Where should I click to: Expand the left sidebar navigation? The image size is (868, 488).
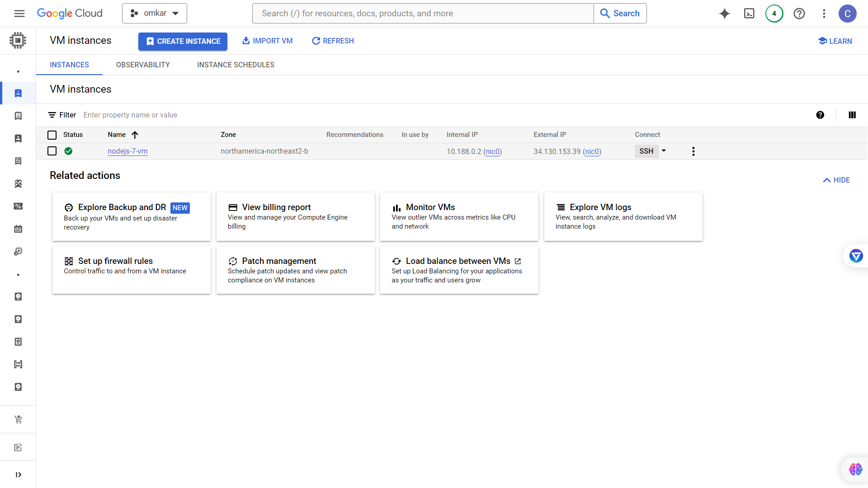click(x=18, y=474)
